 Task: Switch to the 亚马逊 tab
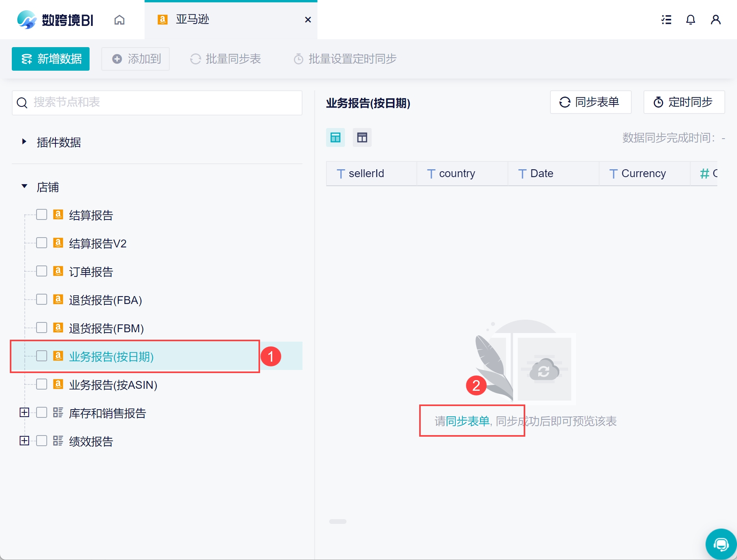coord(231,20)
